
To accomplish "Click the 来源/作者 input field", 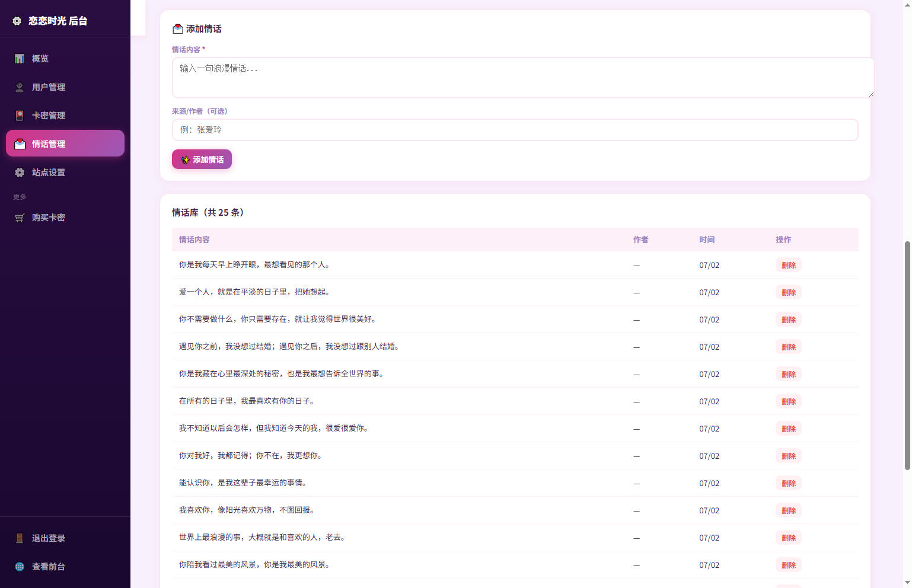I will pos(515,130).
